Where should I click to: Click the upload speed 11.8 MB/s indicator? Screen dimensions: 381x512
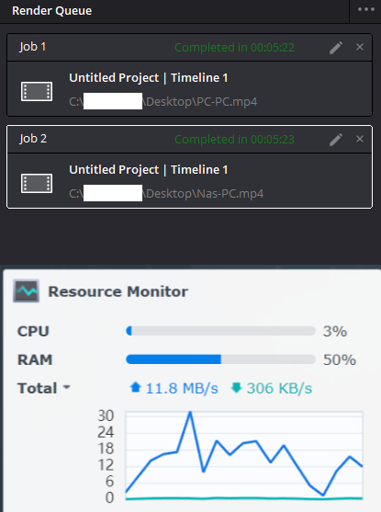coord(174,388)
